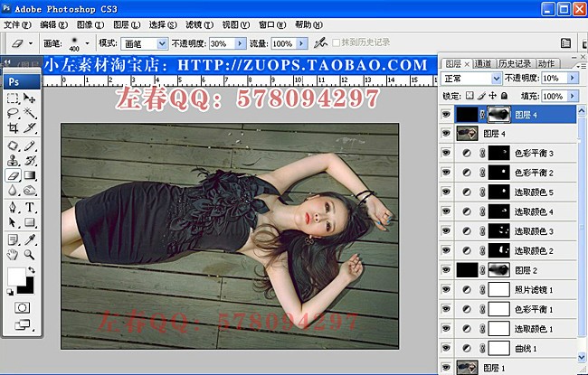Image resolution: width=588 pixels, height=375 pixels.
Task: Select the Zoom tool
Action: click(x=29, y=255)
